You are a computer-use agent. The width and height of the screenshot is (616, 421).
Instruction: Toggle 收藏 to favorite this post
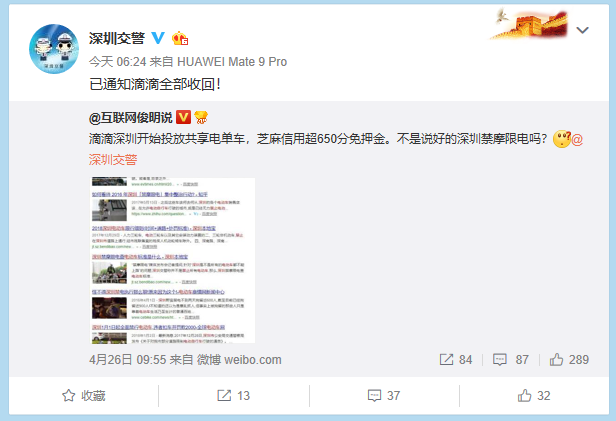pyautogui.click(x=84, y=395)
